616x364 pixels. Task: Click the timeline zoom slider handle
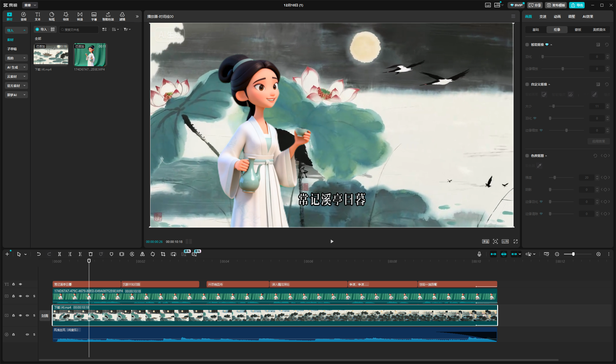pyautogui.click(x=573, y=254)
